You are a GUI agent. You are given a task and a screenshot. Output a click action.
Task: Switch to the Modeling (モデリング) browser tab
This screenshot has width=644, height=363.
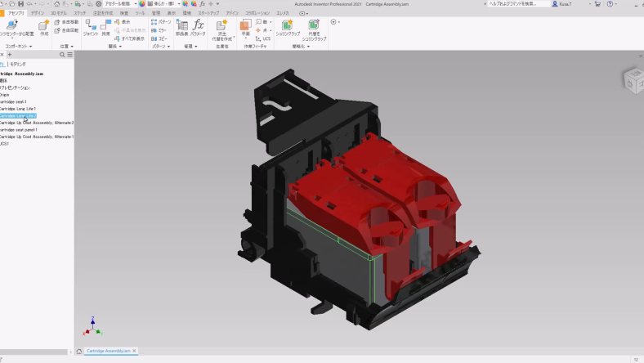coord(18,64)
